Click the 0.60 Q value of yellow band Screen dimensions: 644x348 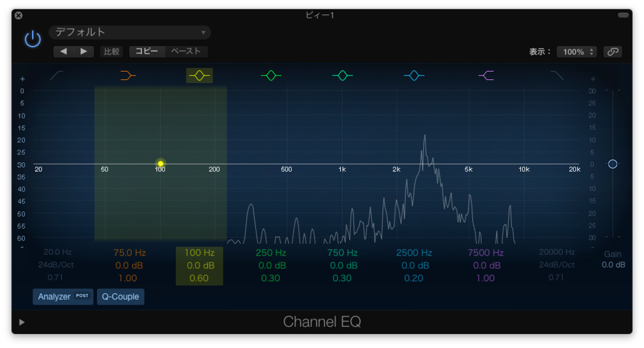point(199,278)
